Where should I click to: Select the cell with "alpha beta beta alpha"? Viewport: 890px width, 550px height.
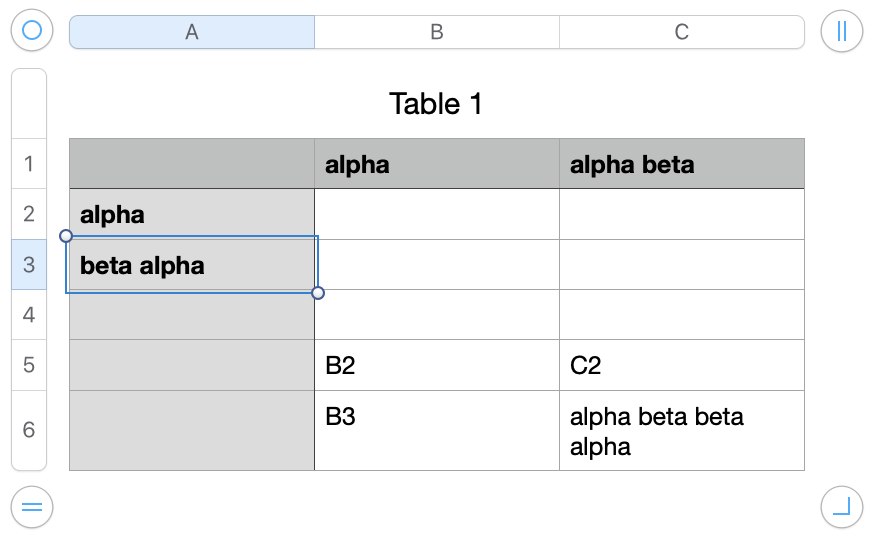coord(681,430)
